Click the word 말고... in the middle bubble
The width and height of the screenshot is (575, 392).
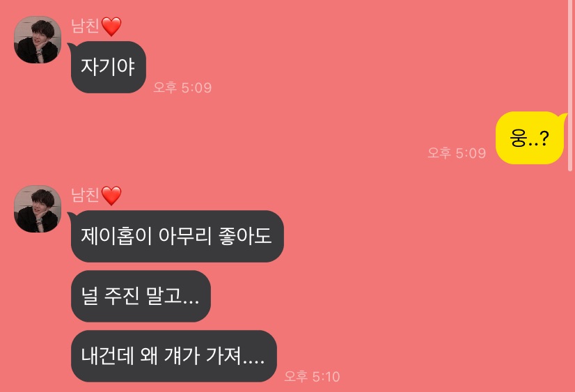pos(173,297)
